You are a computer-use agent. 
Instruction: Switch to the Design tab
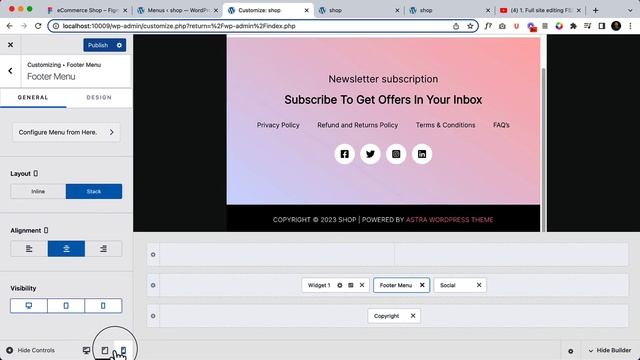point(99,98)
